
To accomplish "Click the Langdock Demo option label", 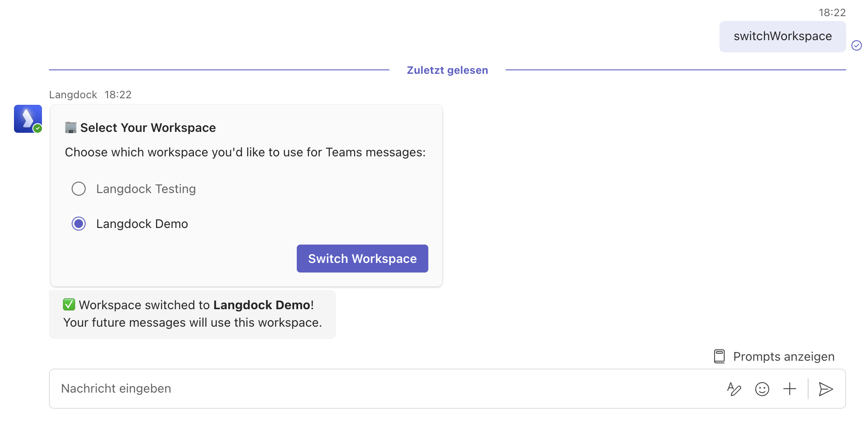I will 142,224.
